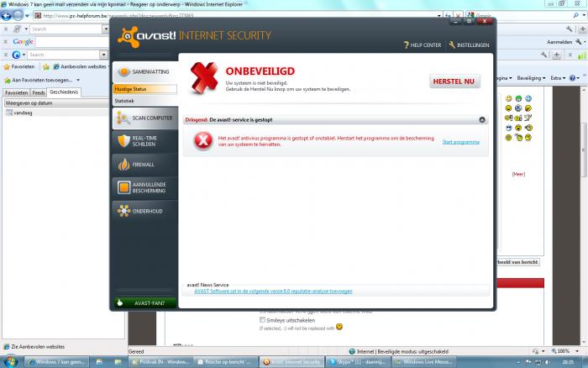This screenshot has width=588, height=368.
Task: Open the avast Help Center
Action: point(423,45)
